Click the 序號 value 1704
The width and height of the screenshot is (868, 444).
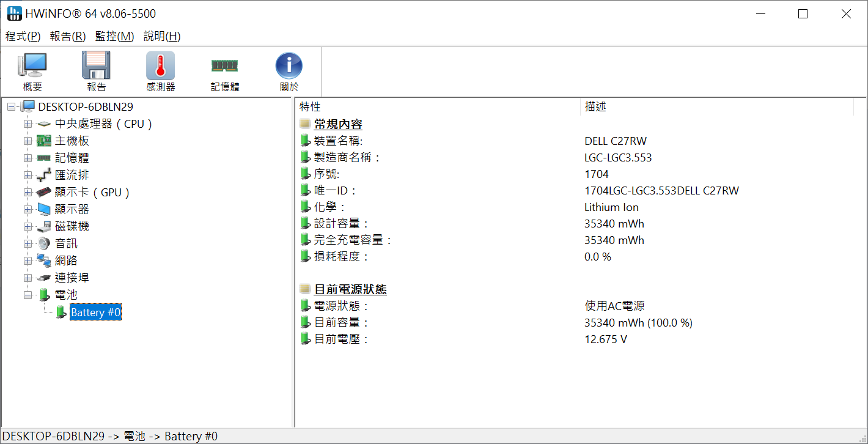tap(597, 174)
